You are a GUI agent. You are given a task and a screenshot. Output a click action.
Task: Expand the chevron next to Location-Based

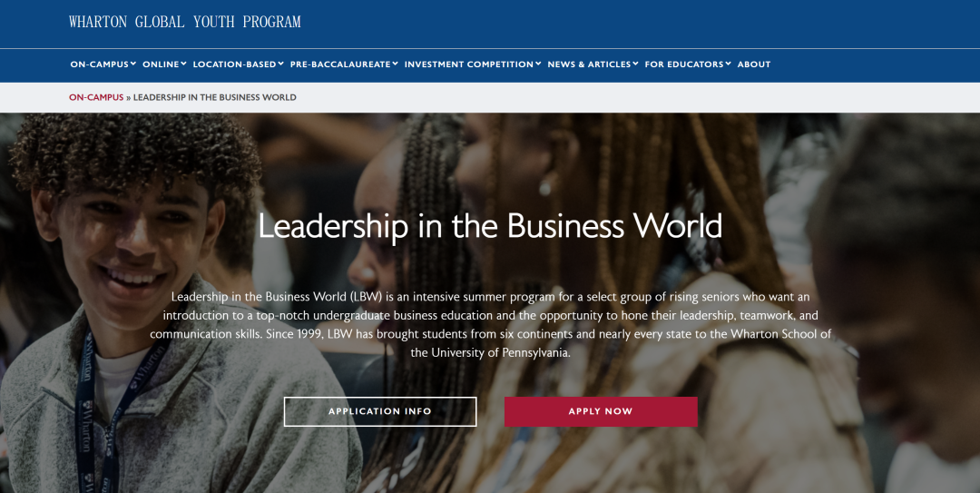[x=281, y=64]
